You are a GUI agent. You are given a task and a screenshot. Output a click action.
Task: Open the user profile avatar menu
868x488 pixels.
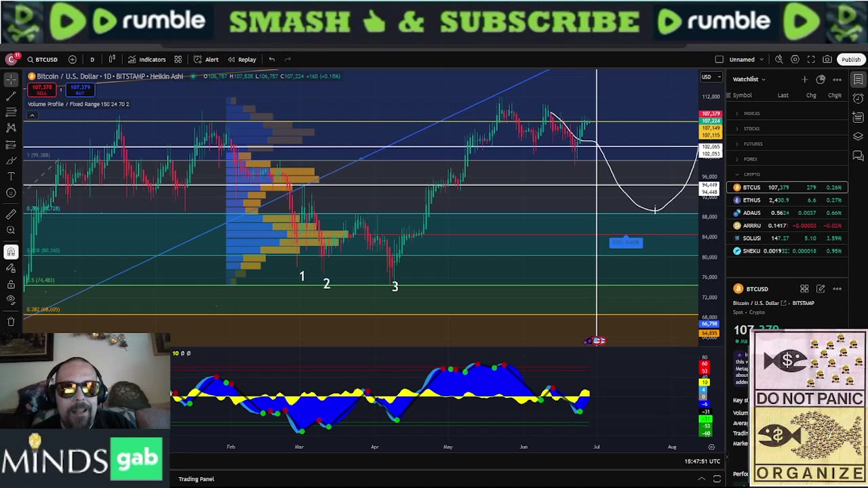(x=11, y=60)
